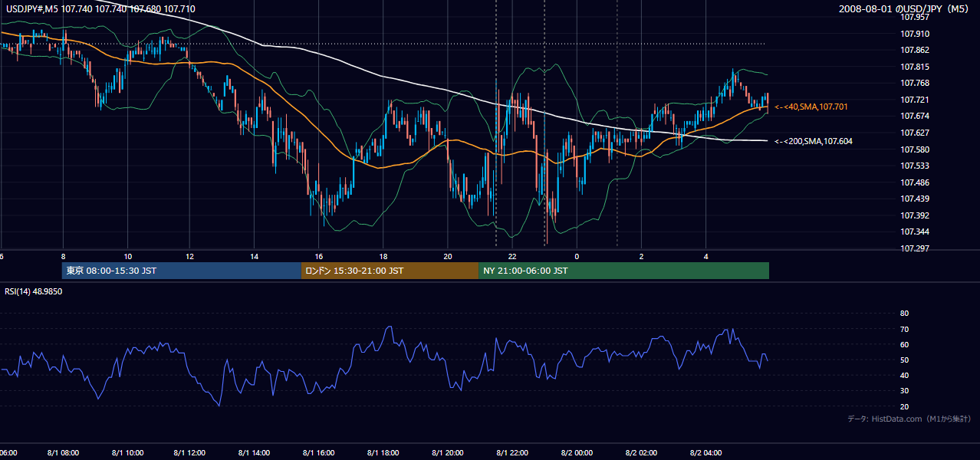Image resolution: width=980 pixels, height=460 pixels.
Task: Select the NY 21:00-06:00 JST session bar
Action: (623, 271)
